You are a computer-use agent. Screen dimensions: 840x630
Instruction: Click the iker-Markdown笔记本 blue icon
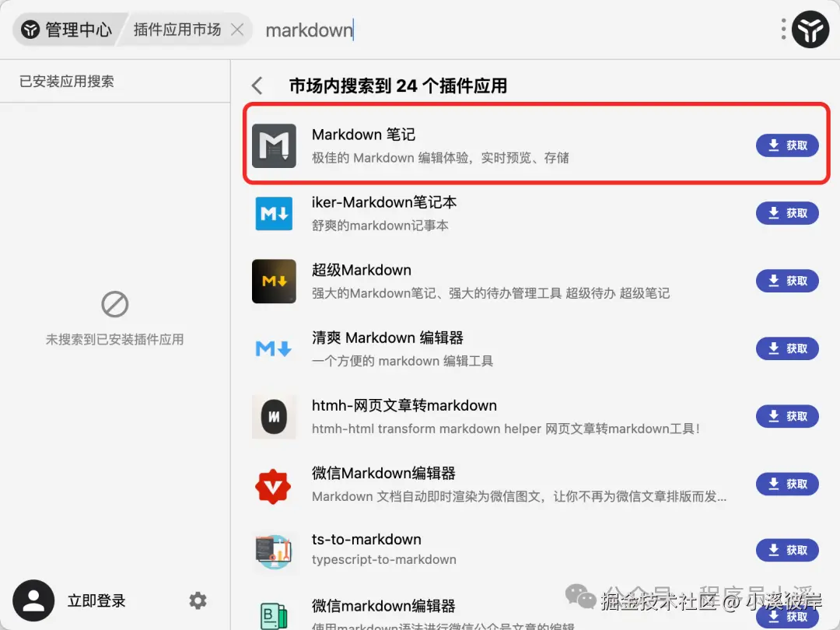tap(274, 213)
